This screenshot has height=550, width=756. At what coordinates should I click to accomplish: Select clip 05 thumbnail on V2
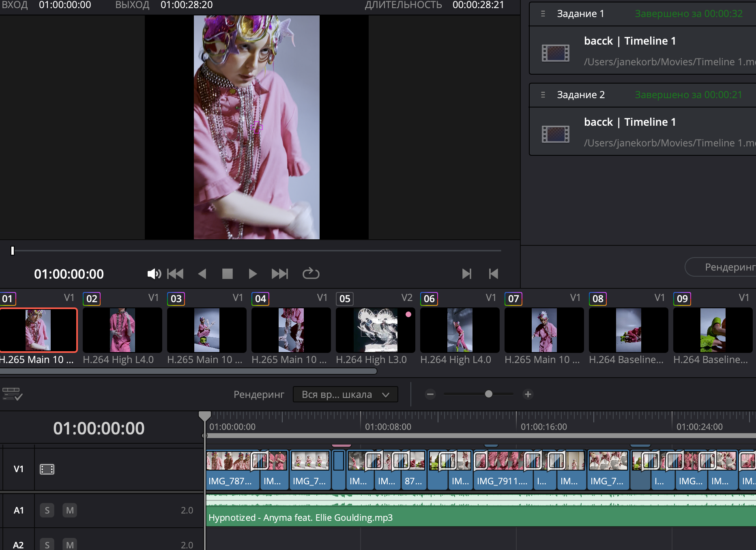click(x=376, y=330)
